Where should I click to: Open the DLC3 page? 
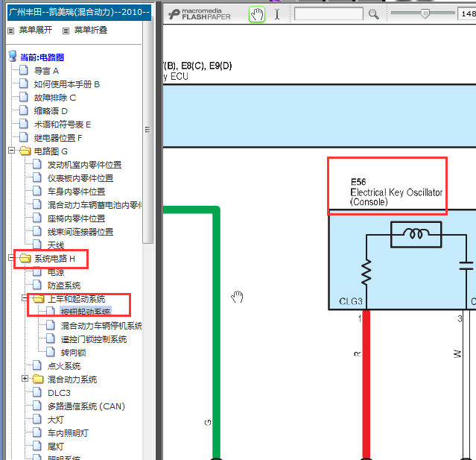(x=59, y=393)
